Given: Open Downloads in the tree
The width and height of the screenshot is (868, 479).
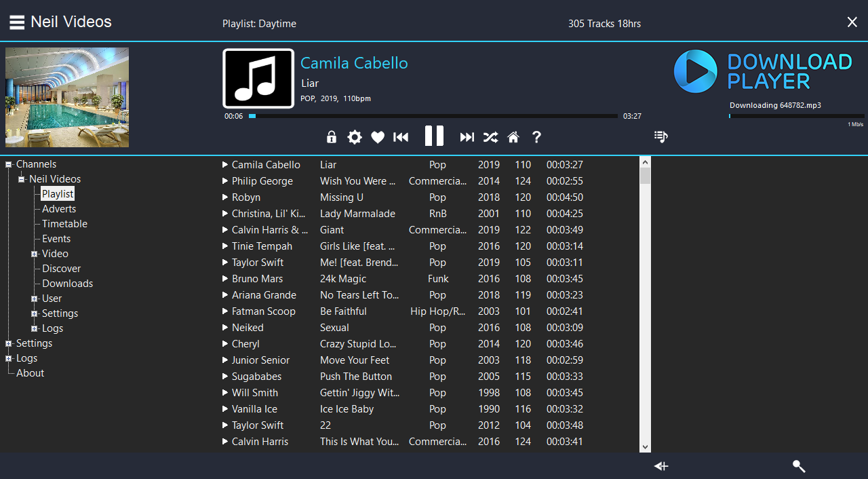Looking at the screenshot, I should point(67,284).
